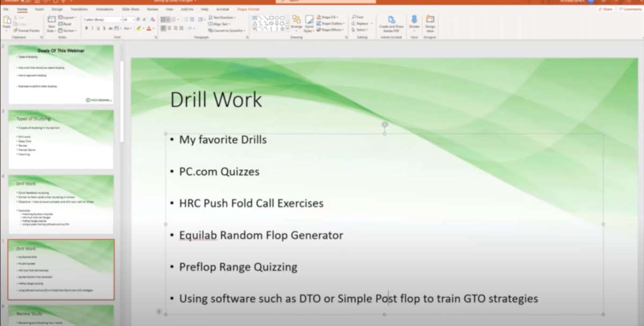This screenshot has width=644, height=326.
Task: Click the autofit options icon below text box
Action: [159, 311]
